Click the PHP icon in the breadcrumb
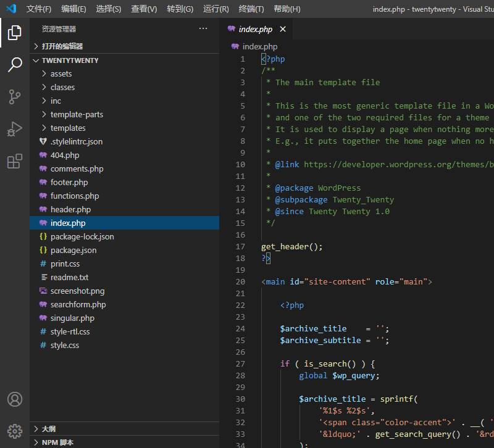Viewport: 494px width, 448px height. pyautogui.click(x=235, y=47)
